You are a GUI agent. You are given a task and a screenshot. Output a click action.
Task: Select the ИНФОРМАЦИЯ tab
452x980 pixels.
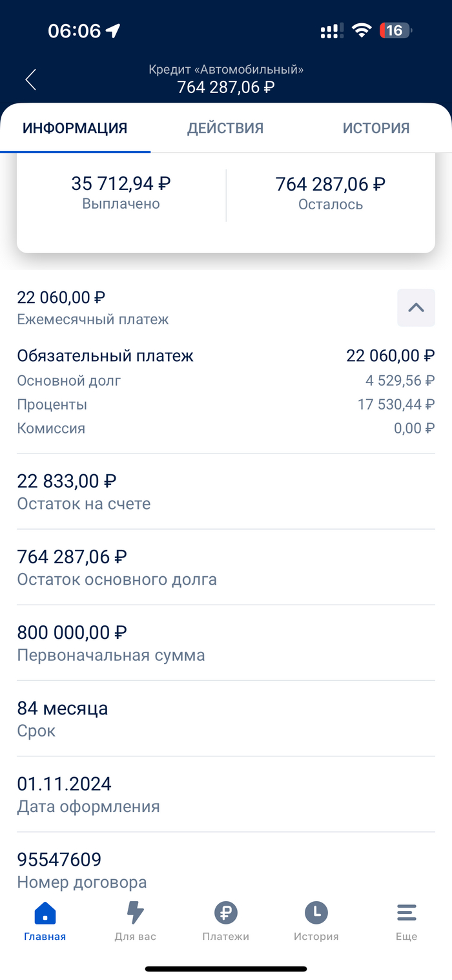click(x=75, y=128)
